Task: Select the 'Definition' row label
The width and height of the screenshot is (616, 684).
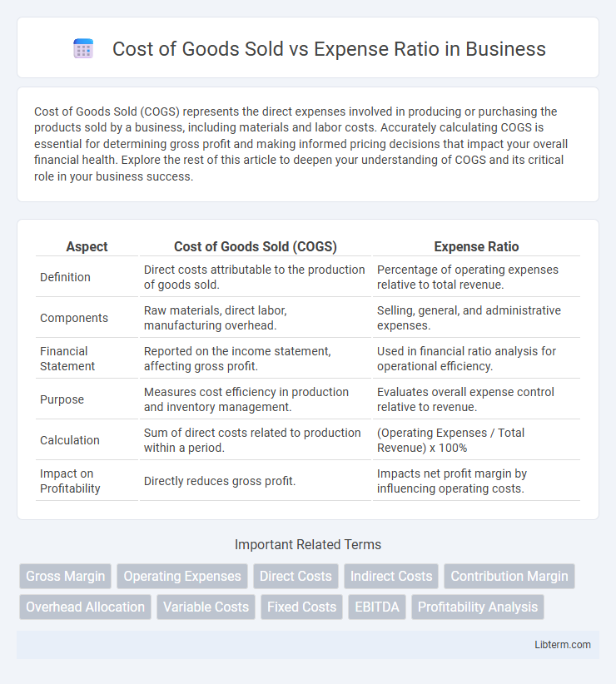Action: (65, 277)
